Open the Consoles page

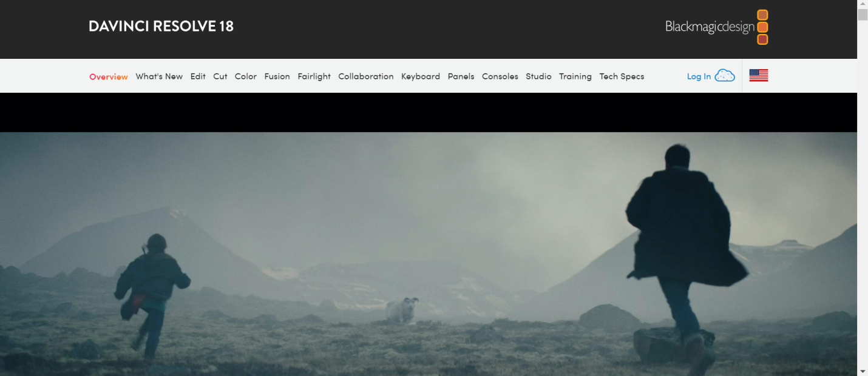pos(500,76)
